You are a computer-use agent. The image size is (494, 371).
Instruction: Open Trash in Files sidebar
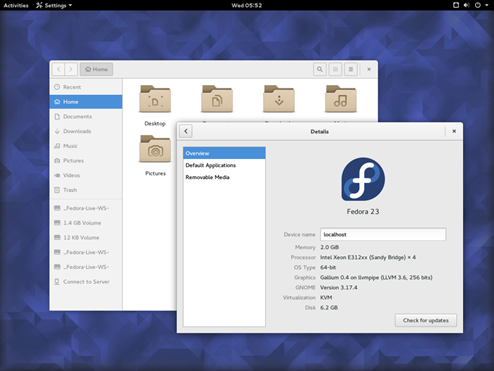(86, 190)
